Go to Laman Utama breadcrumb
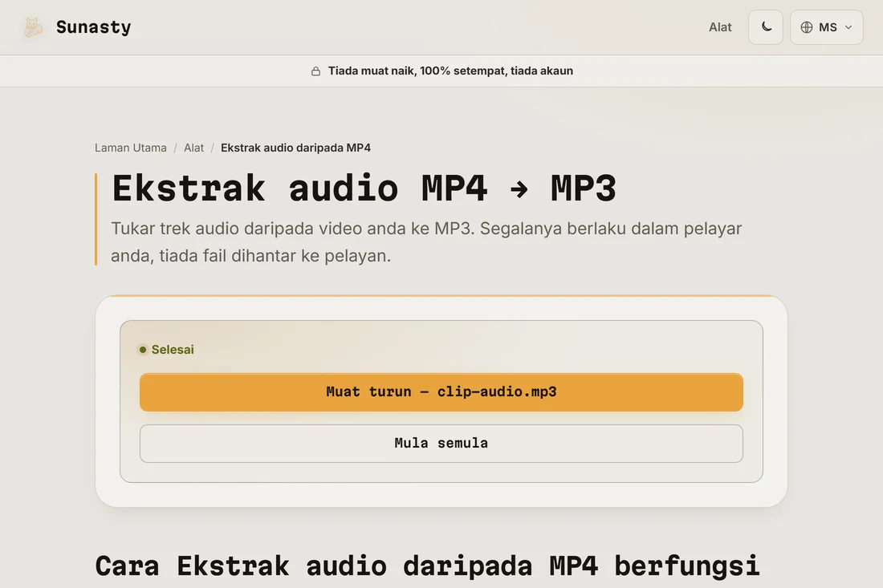The image size is (883, 588). [x=131, y=148]
